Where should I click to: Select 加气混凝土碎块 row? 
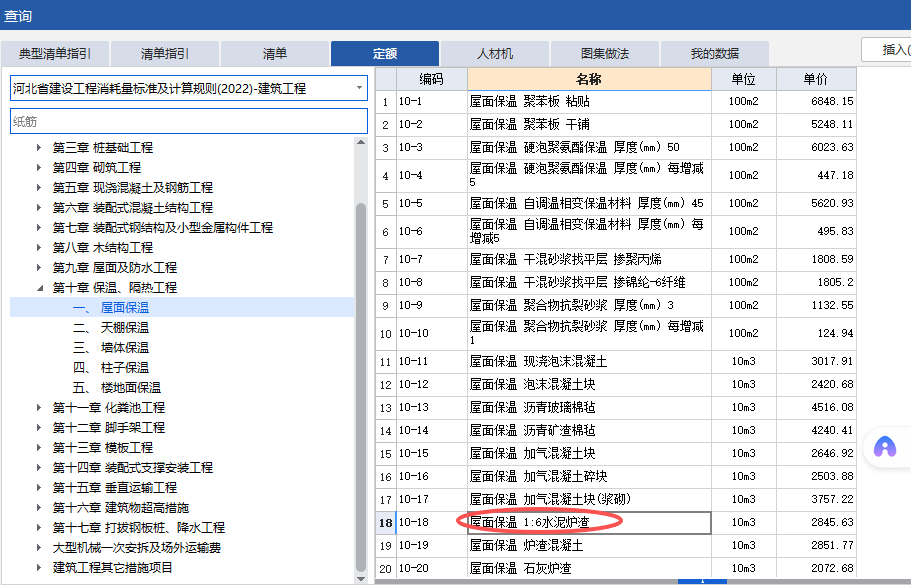pyautogui.click(x=616, y=476)
